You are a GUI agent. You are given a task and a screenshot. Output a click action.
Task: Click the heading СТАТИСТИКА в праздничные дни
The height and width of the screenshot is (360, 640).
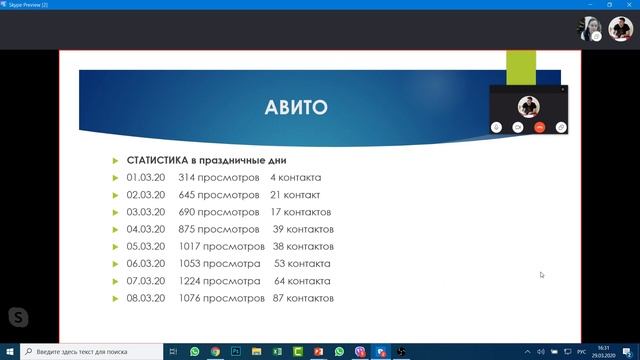pos(207,160)
